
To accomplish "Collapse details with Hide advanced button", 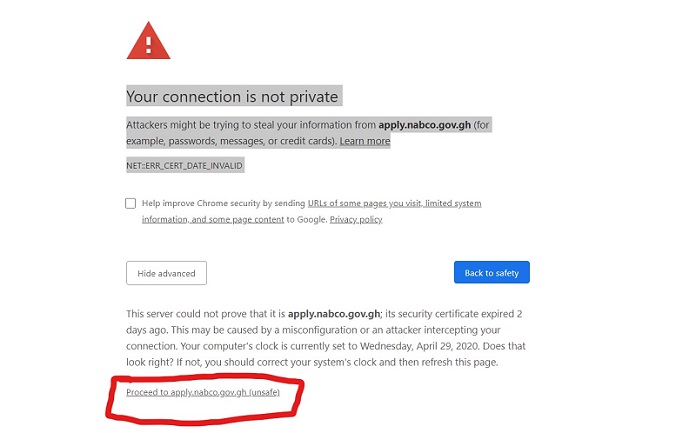I will [x=166, y=273].
